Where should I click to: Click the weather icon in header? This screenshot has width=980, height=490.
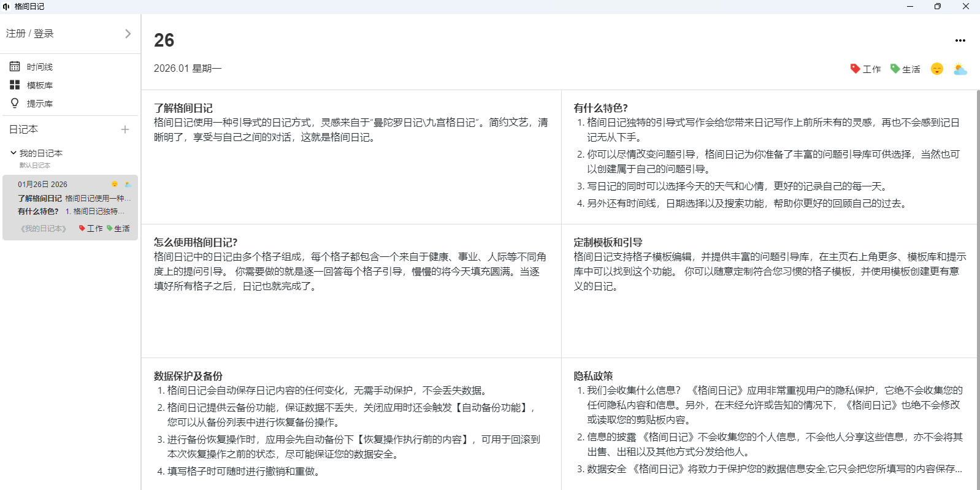(x=960, y=69)
